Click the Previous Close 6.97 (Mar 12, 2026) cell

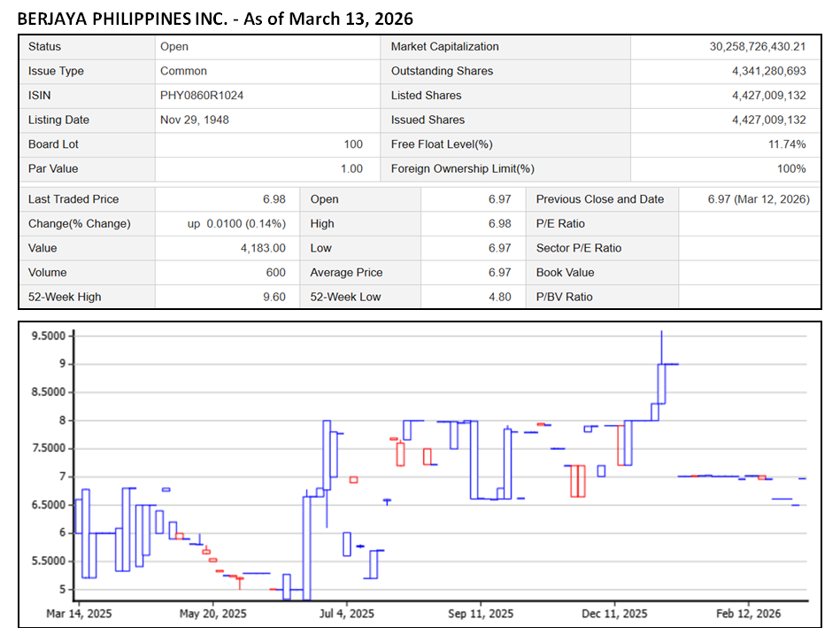pyautogui.click(x=758, y=200)
